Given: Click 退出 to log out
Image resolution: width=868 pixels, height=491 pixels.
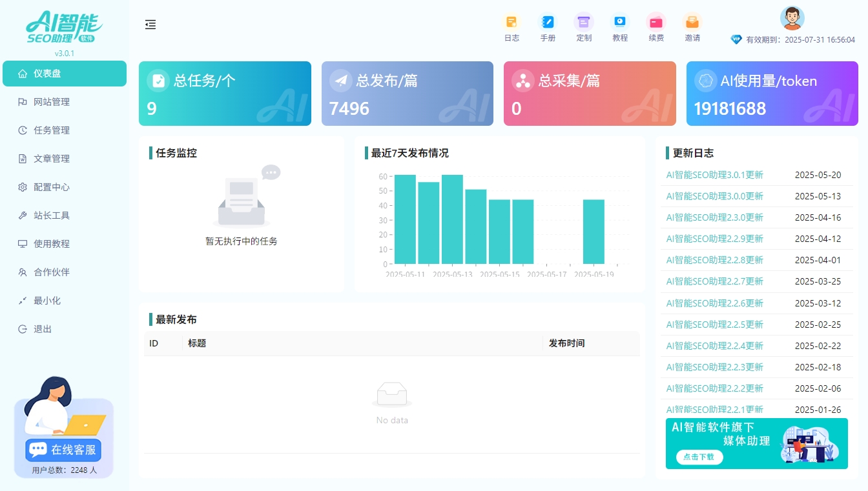Looking at the screenshot, I should [x=43, y=329].
